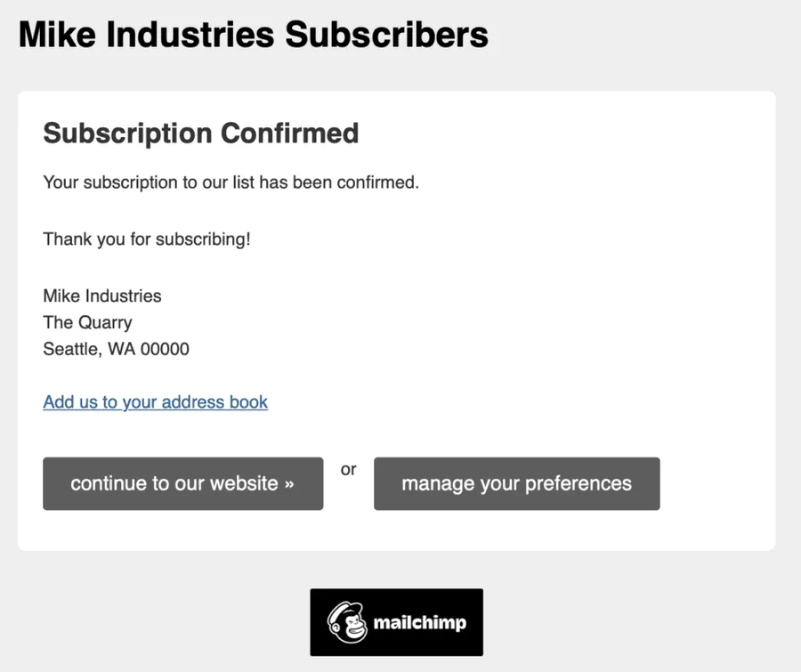Click "The Quarry" address line
Viewport: 801px width, 672px height.
(x=87, y=322)
